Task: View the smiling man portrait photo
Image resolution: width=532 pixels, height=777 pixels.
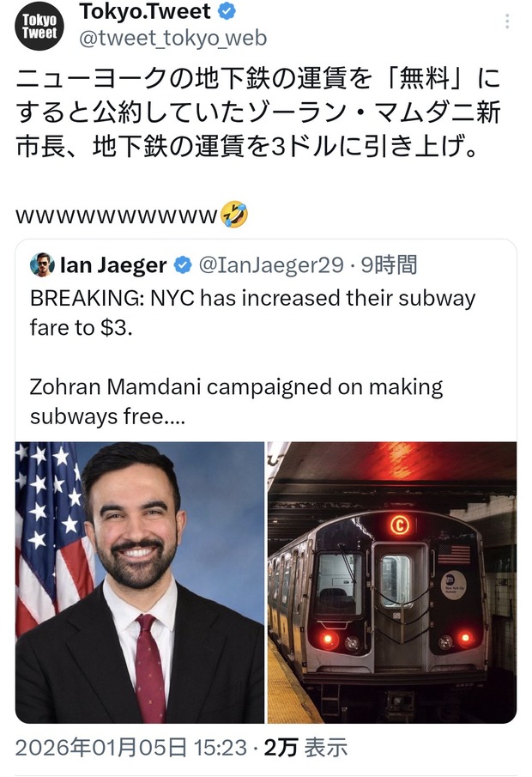Action: [140, 582]
